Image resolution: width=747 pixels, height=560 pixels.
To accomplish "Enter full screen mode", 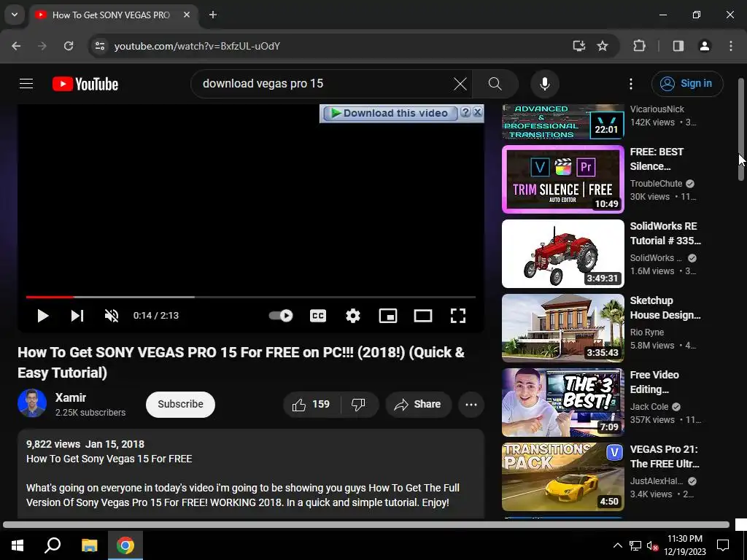I will 458,316.
